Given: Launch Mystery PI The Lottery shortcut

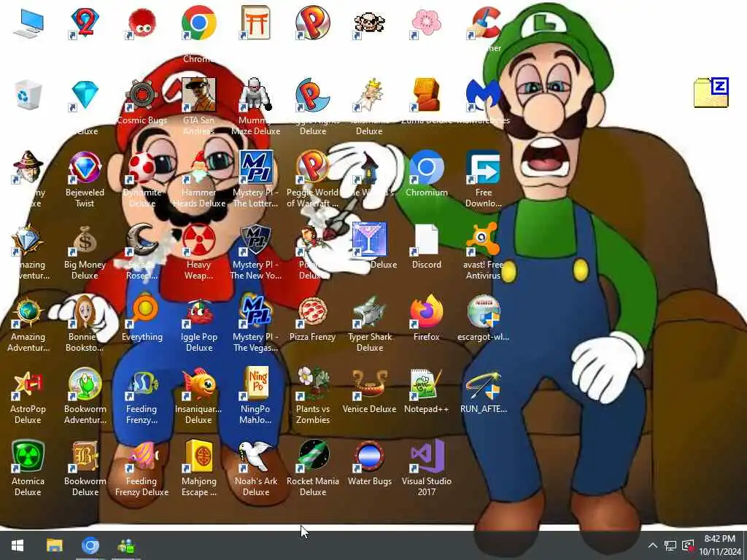Looking at the screenshot, I should coord(255,168).
